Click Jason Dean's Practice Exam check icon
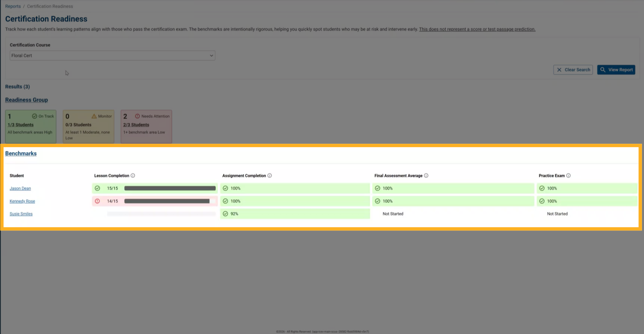The width and height of the screenshot is (644, 334). click(x=542, y=188)
